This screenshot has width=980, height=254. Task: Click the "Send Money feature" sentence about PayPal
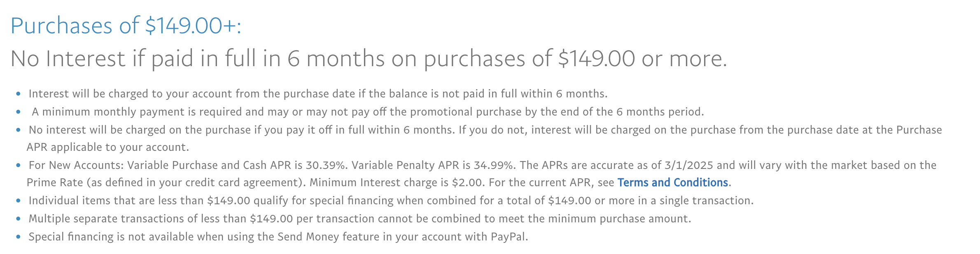(x=278, y=237)
